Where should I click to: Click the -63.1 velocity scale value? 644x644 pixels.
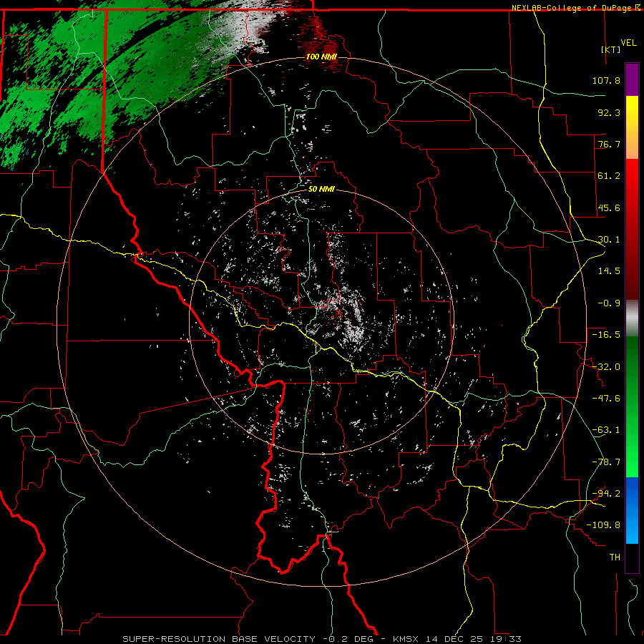pos(606,430)
